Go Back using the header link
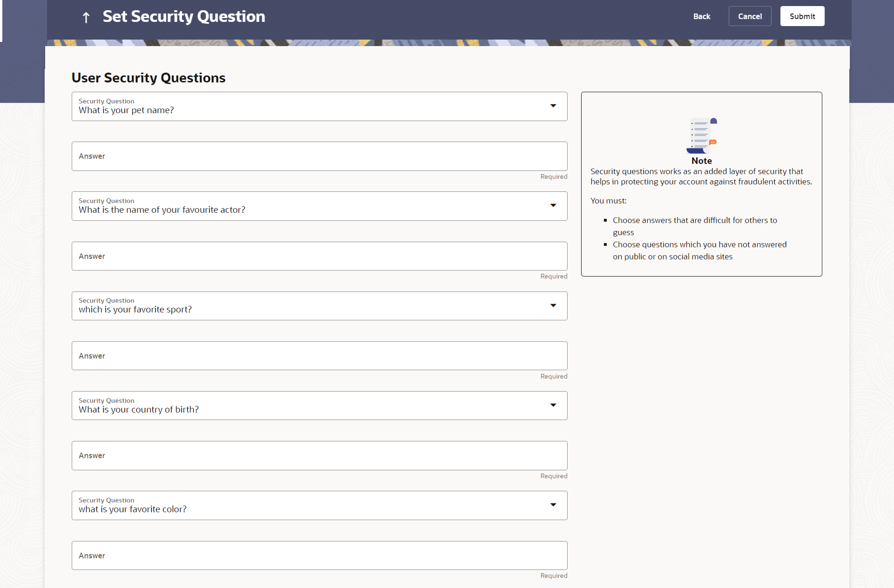Image resolution: width=894 pixels, height=588 pixels. pos(701,16)
